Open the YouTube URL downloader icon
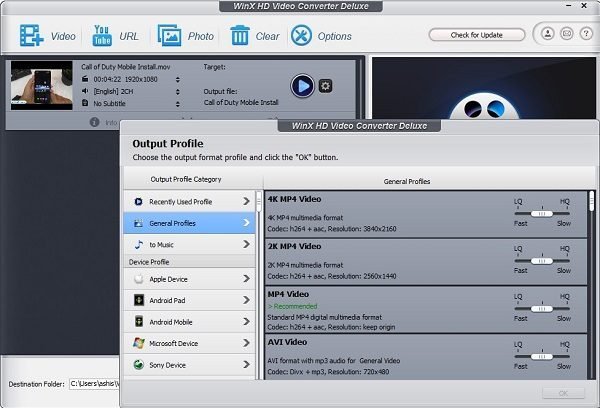 point(102,36)
